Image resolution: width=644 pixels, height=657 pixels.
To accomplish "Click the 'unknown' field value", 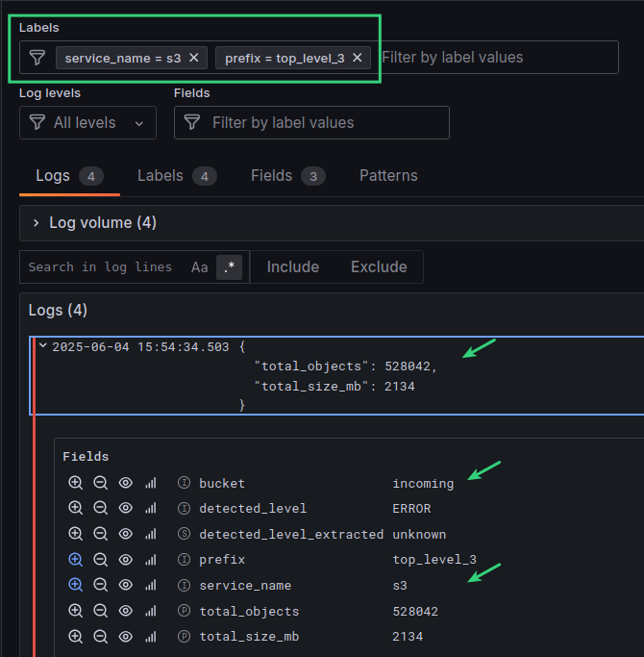I will click(x=419, y=534).
